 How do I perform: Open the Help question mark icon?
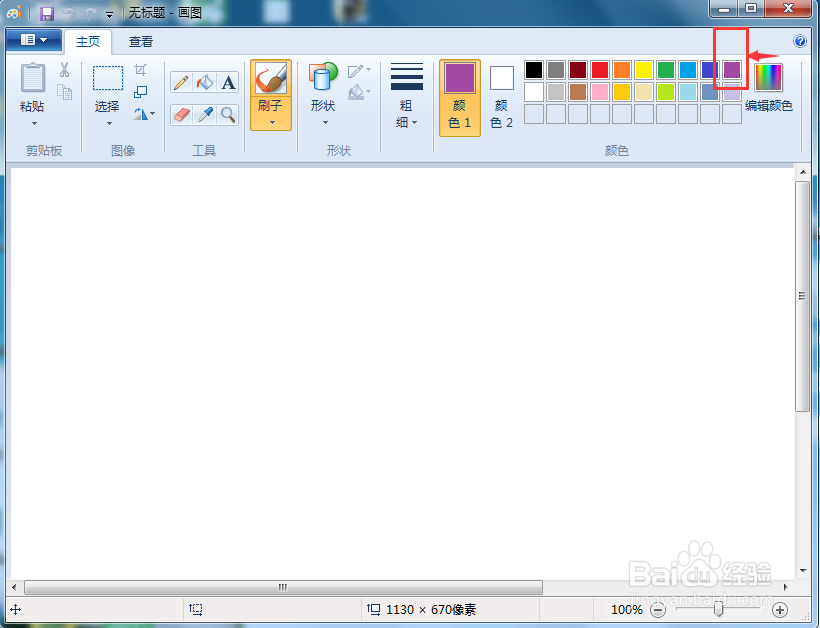[800, 41]
